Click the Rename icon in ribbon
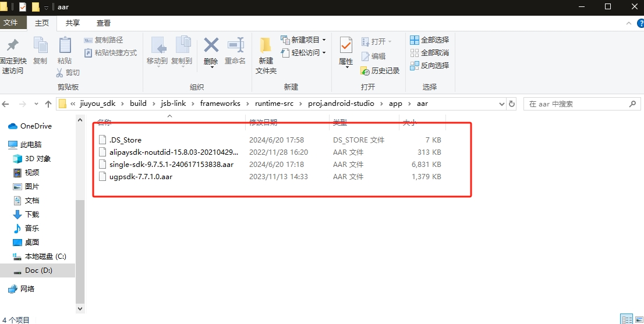The height and width of the screenshot is (324, 644). [x=235, y=47]
